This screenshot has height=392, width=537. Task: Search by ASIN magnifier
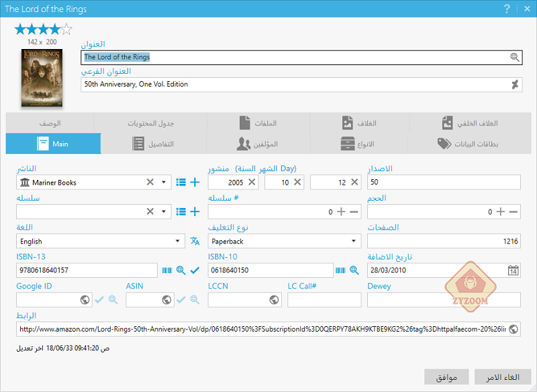[x=195, y=300]
